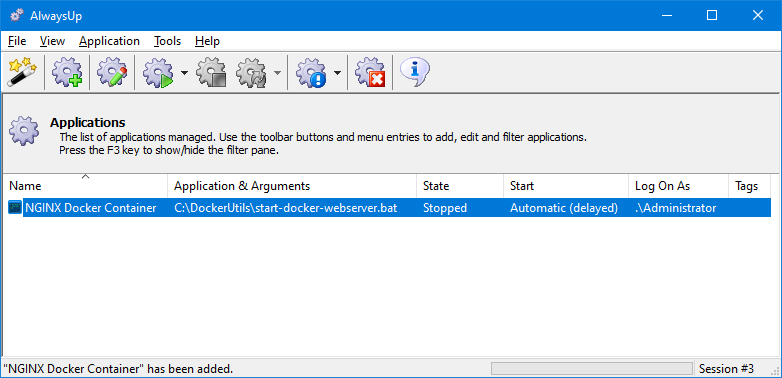Open the Tools menu

[168, 41]
